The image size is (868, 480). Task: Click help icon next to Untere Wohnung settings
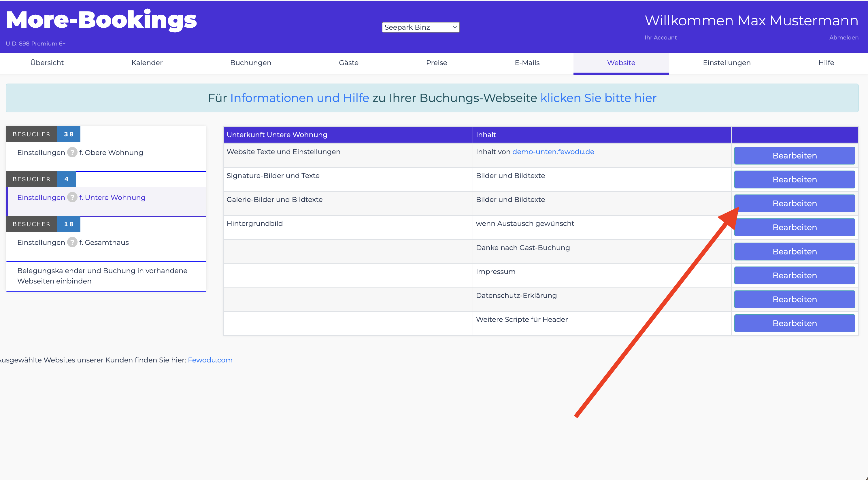tap(72, 197)
